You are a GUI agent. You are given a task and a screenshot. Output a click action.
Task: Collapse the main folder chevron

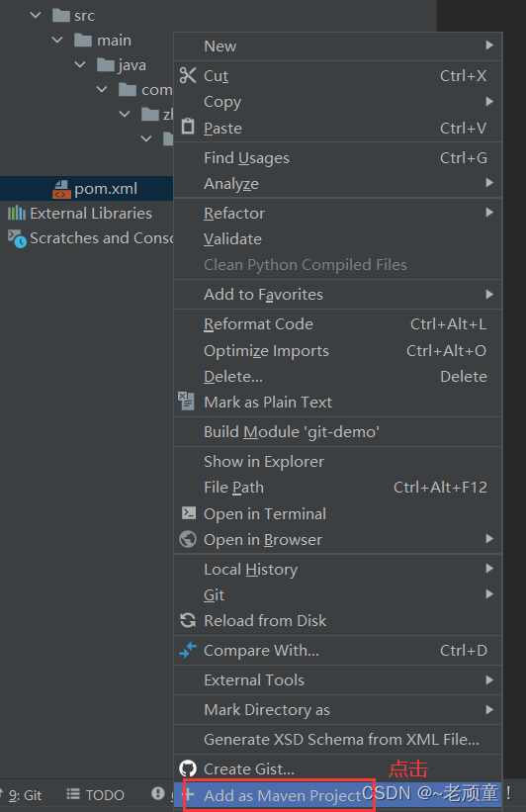click(57, 40)
